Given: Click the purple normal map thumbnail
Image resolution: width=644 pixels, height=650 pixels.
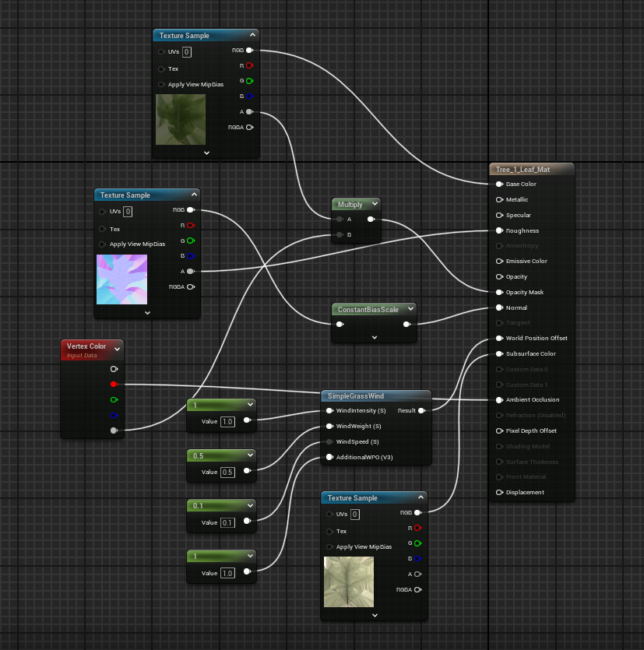Looking at the screenshot, I should coord(121,279).
